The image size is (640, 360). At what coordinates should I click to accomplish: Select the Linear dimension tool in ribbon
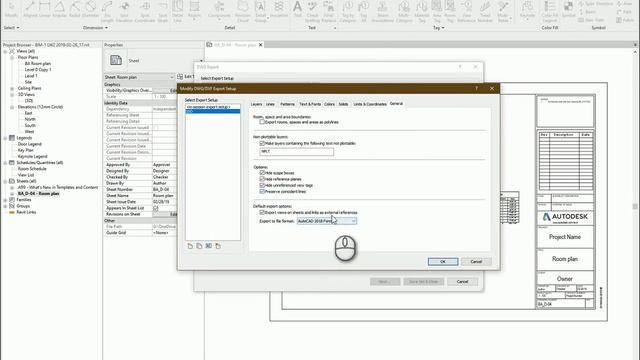44,10
